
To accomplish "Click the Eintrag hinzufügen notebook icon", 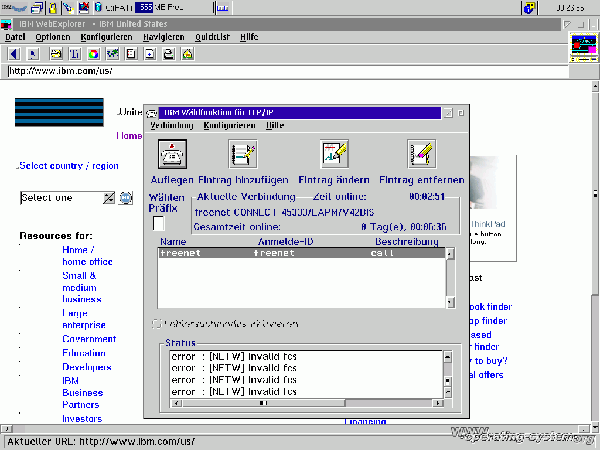I will [243, 154].
